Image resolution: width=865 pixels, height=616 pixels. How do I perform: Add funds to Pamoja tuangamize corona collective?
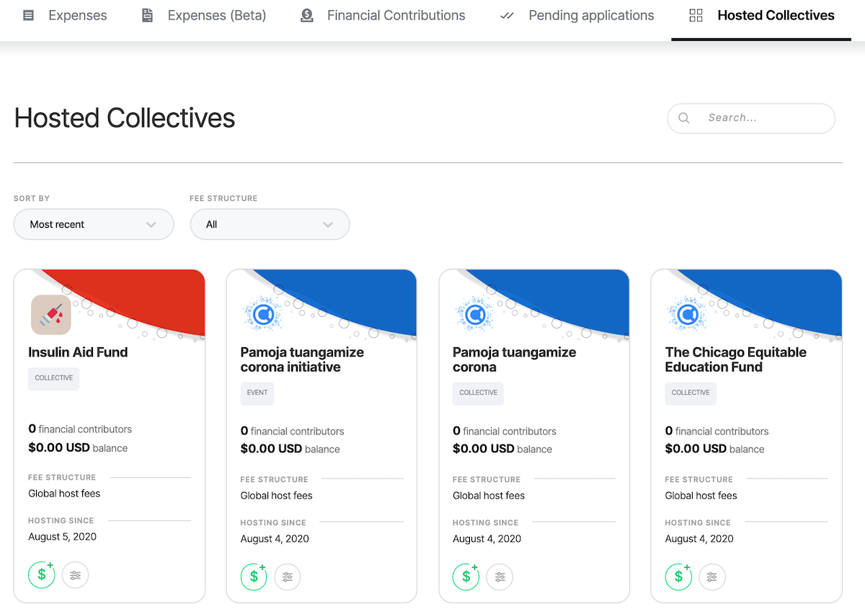pyautogui.click(x=466, y=577)
